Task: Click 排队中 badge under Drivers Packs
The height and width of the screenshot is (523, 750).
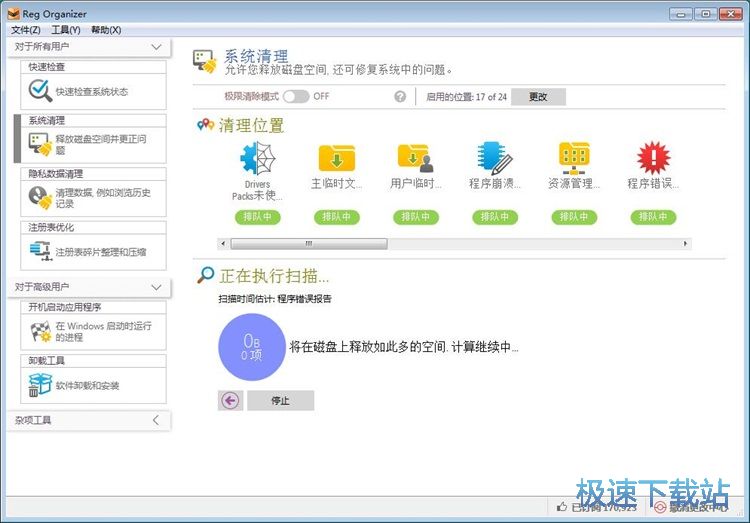Action: pyautogui.click(x=257, y=217)
